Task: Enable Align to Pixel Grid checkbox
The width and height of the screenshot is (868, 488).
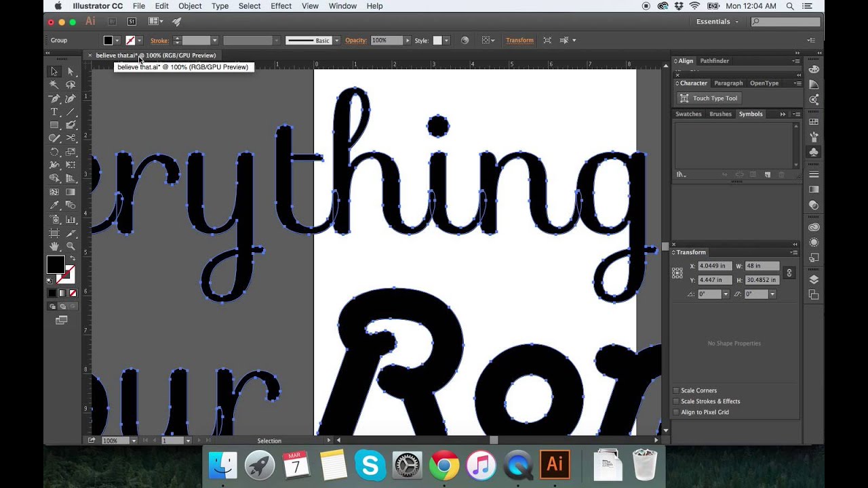Action: point(675,412)
